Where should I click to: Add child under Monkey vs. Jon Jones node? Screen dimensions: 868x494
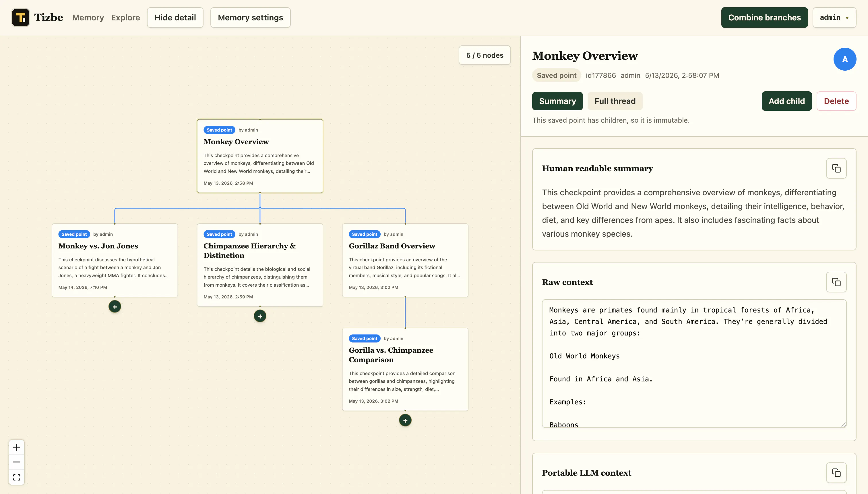coord(115,307)
